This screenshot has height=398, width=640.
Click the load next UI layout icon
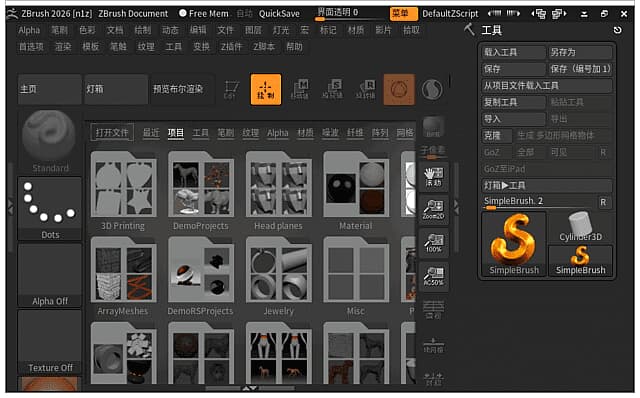tap(559, 14)
